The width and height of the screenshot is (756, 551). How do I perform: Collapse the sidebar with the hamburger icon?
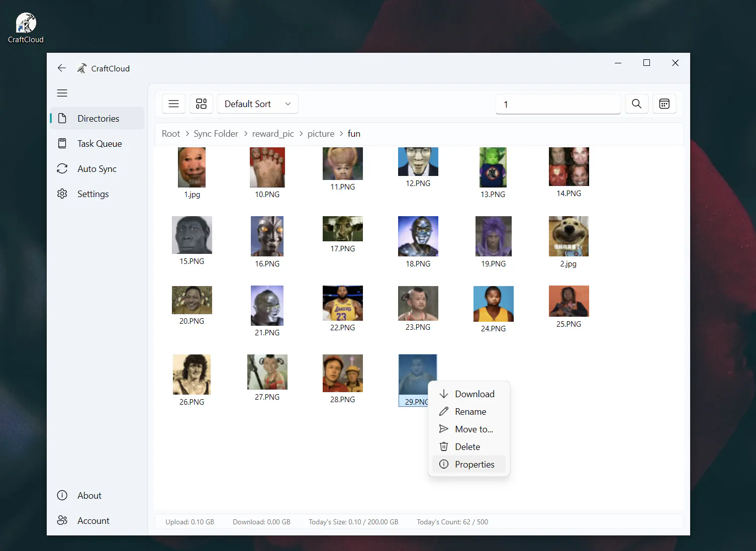[x=62, y=93]
